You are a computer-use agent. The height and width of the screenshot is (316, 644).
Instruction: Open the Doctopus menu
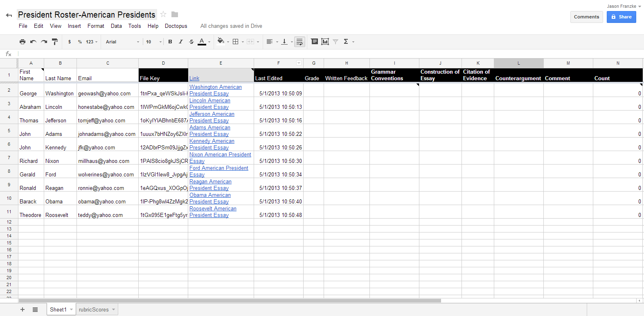point(176,26)
